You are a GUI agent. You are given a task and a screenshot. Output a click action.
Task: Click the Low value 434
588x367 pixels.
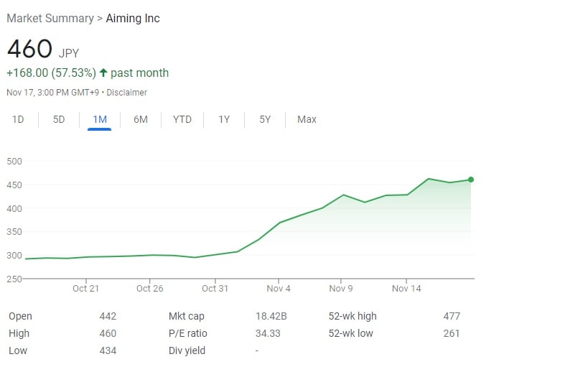[108, 351]
